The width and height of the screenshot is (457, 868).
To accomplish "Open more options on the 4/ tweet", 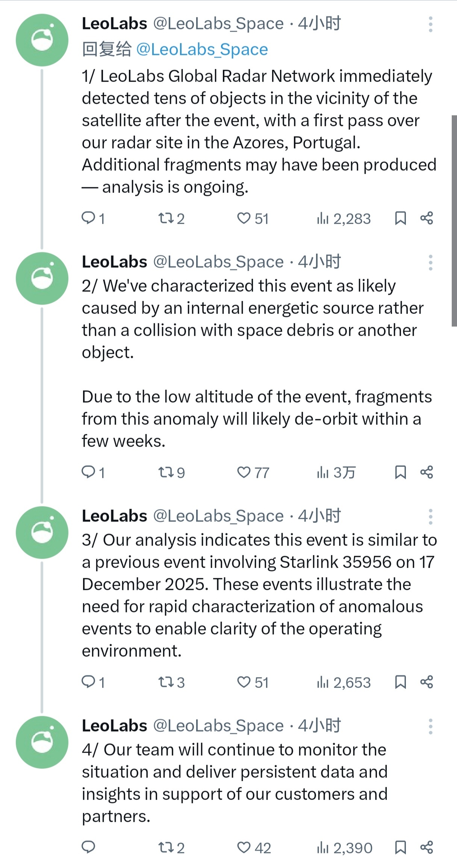I will [x=431, y=727].
